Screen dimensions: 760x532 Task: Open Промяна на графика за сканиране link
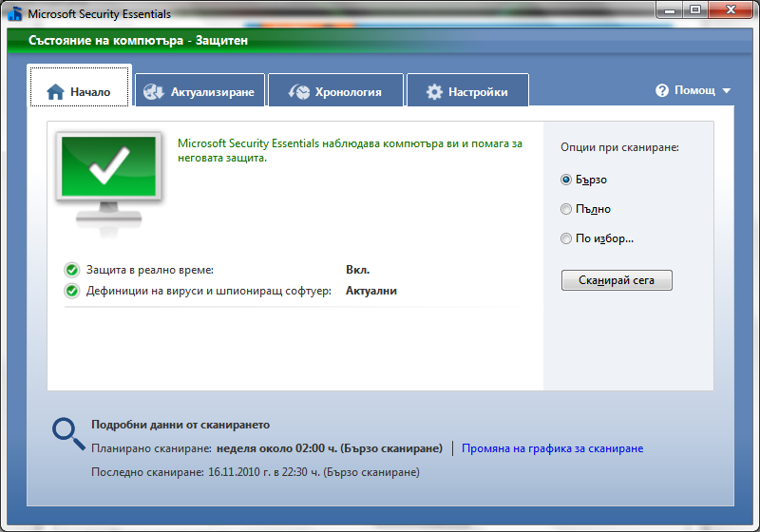click(552, 448)
